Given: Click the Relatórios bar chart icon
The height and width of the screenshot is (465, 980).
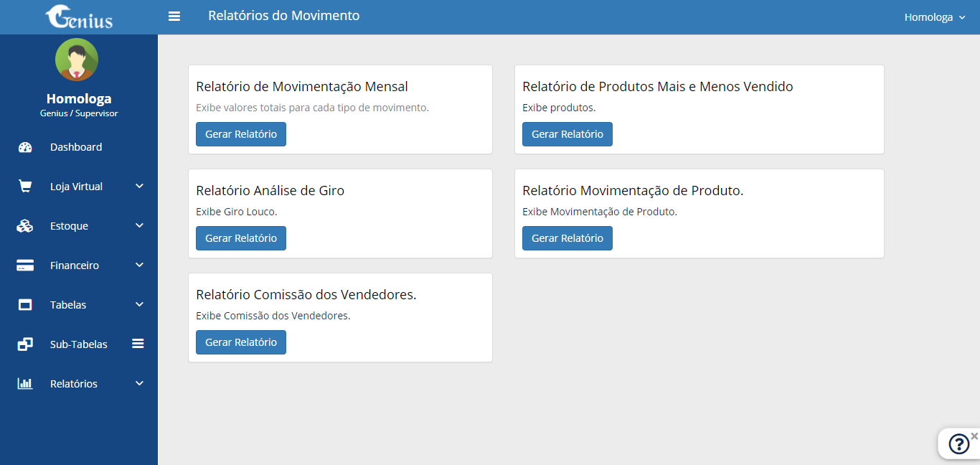Looking at the screenshot, I should [x=25, y=384].
